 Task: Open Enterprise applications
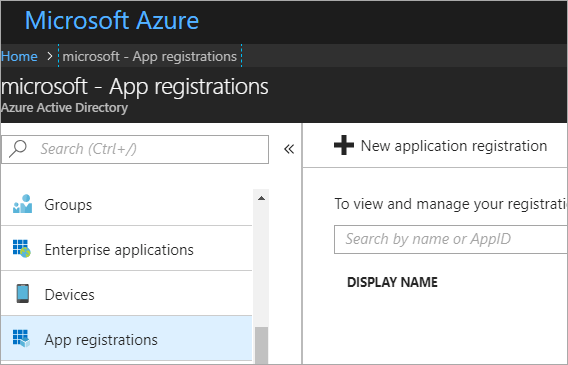point(126,249)
